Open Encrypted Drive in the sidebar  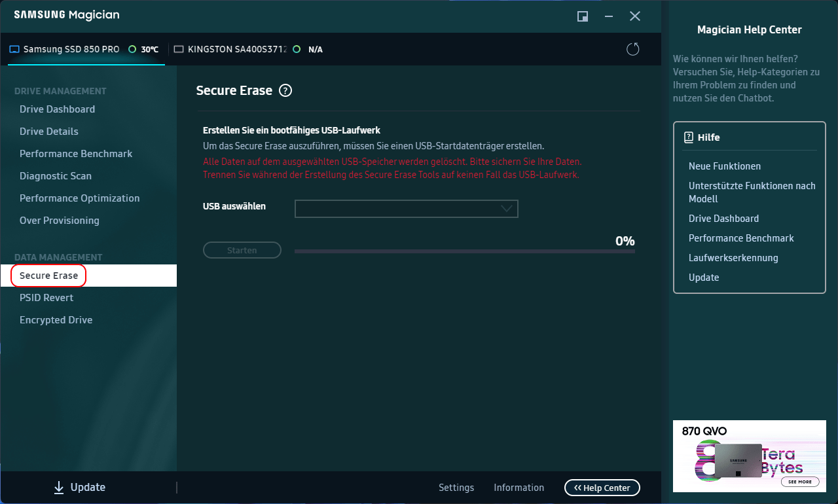pos(56,320)
